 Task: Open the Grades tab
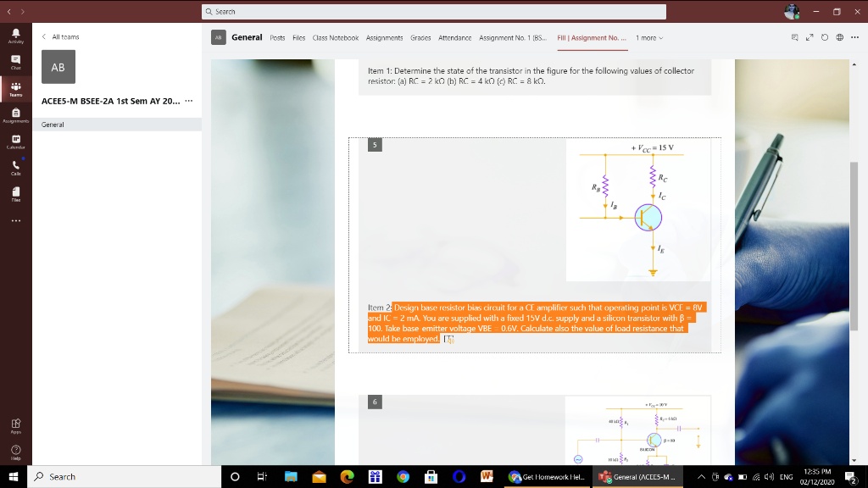tap(420, 37)
